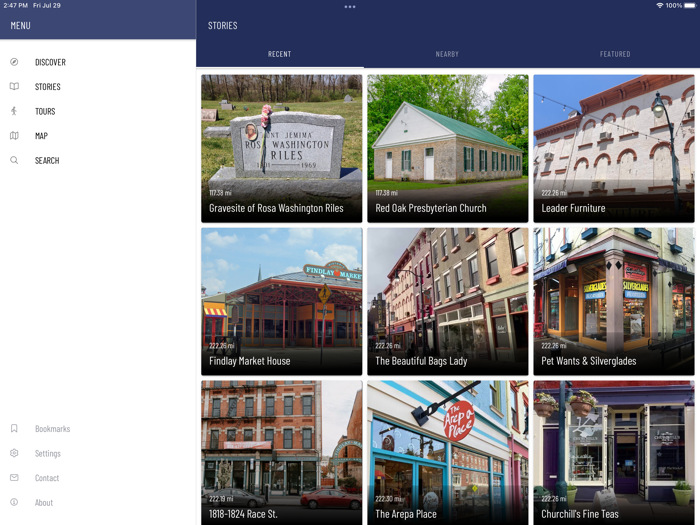Click the Bookmarks ribbon icon

14,429
